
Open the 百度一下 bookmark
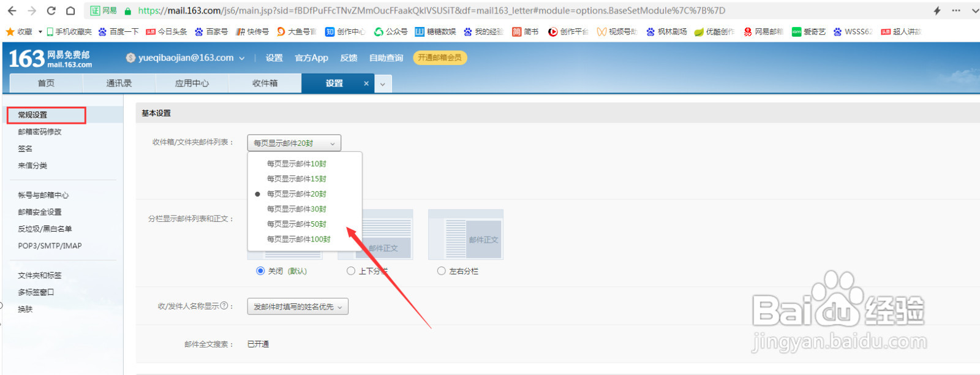pyautogui.click(x=118, y=31)
